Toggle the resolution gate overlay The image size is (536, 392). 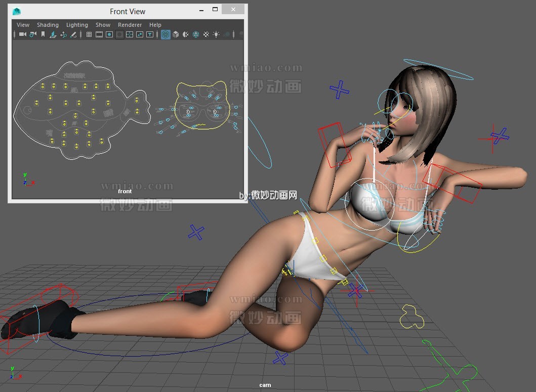(110, 34)
